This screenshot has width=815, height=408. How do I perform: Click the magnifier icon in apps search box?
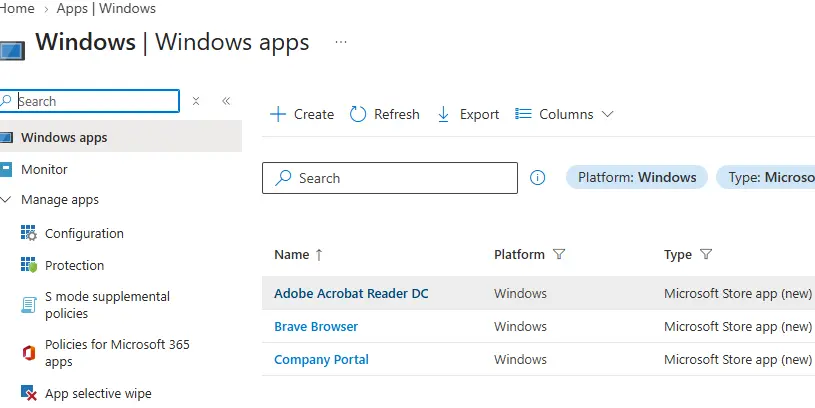click(283, 178)
